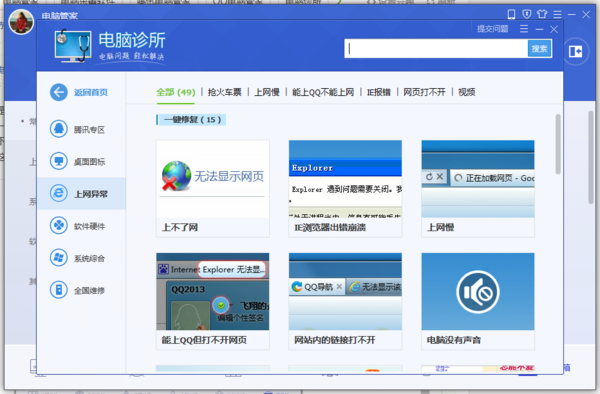Open the 电脑没有声音 speaker thumbnail card
600x394 pixels.
pos(478,301)
